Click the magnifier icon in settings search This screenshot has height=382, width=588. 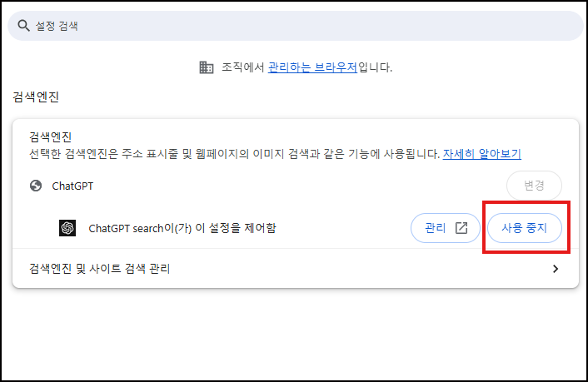tap(23, 26)
